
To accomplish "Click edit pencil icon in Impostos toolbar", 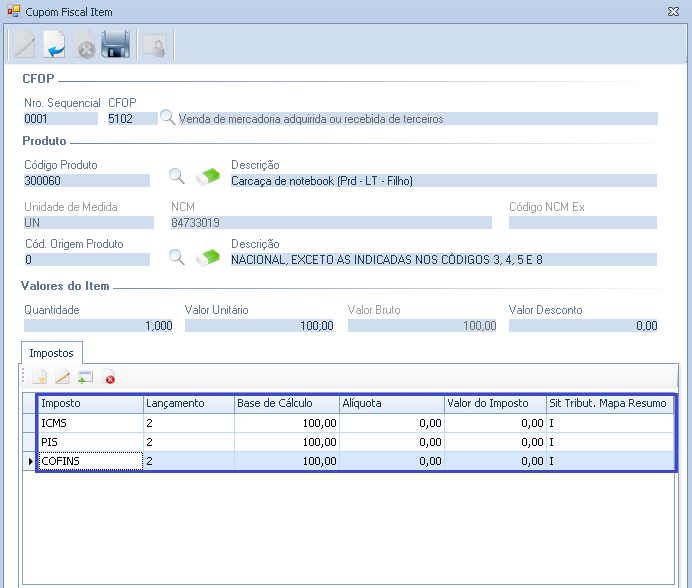I will [62, 378].
